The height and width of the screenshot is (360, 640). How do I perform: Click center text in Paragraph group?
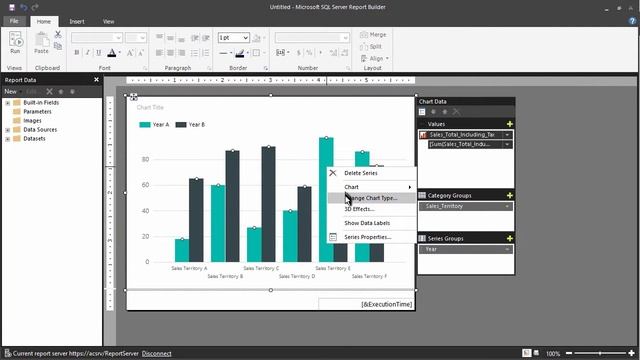point(170,53)
